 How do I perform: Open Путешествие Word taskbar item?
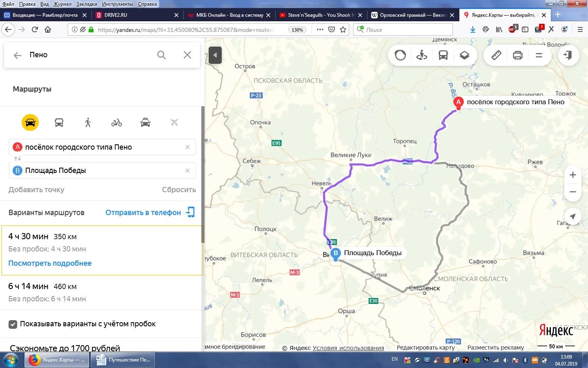(x=122, y=360)
